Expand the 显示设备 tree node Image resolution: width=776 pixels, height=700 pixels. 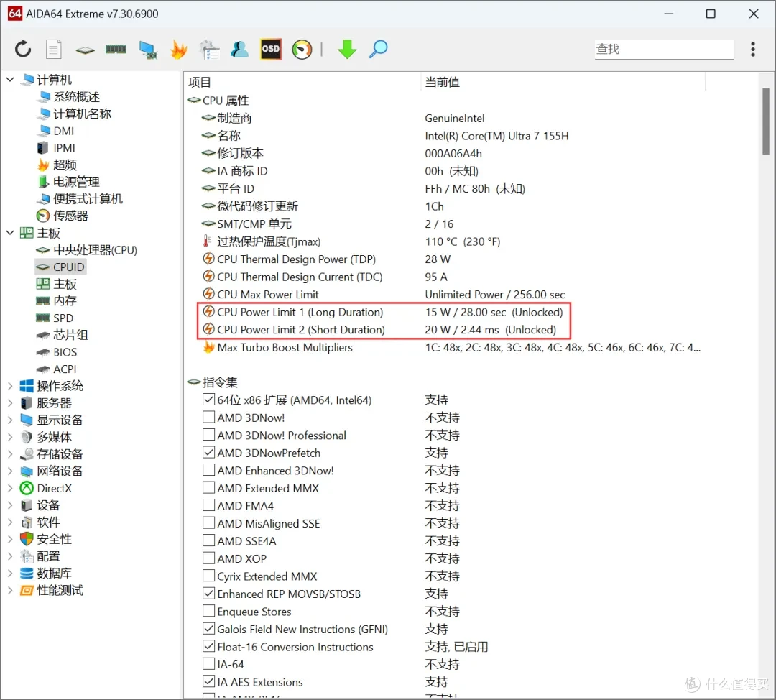pyautogui.click(x=10, y=420)
